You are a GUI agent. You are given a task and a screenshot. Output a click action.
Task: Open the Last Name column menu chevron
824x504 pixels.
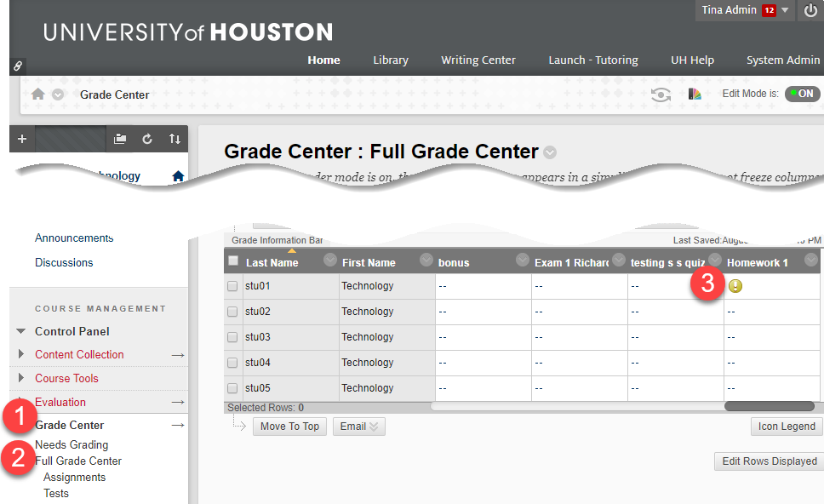tap(330, 260)
